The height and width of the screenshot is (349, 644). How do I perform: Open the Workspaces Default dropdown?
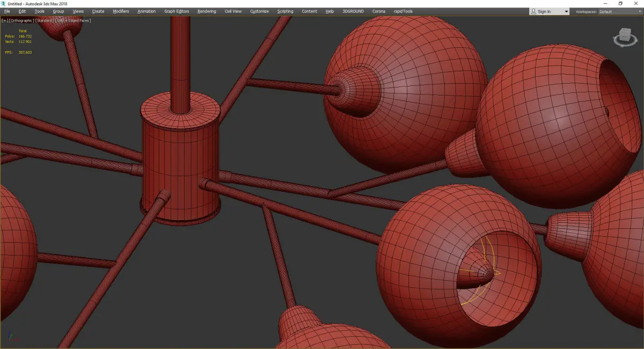coord(620,11)
